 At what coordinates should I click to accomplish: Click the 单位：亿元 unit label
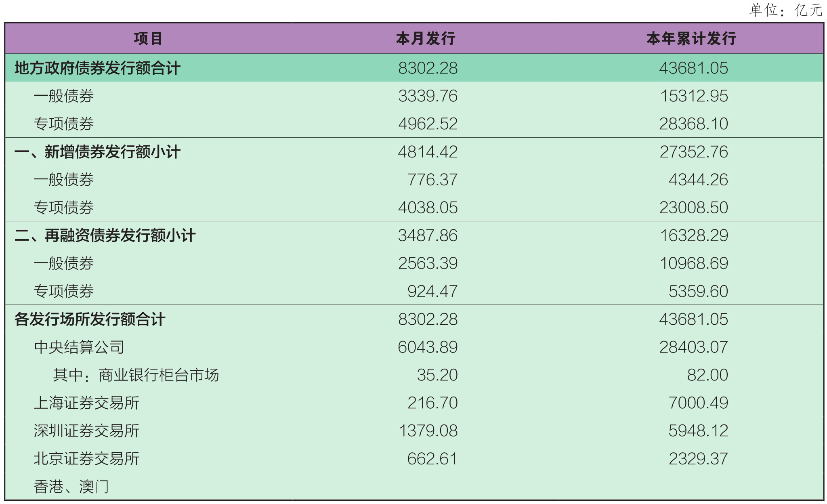[x=786, y=10]
